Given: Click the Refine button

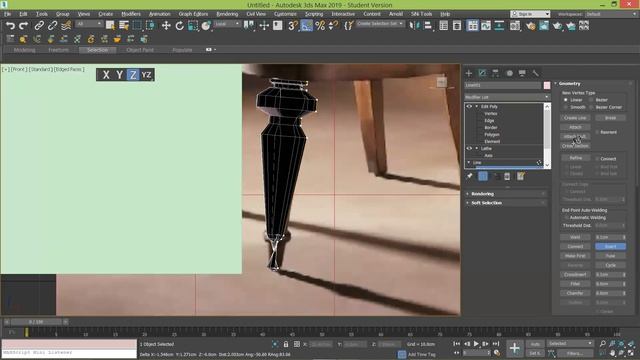Looking at the screenshot, I should [575, 158].
